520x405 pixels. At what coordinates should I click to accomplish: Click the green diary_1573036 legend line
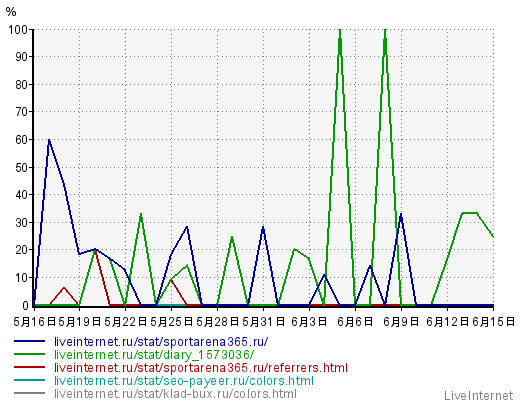(x=29, y=354)
